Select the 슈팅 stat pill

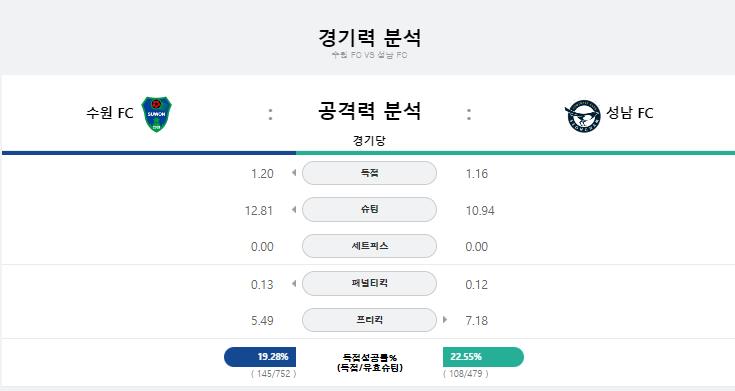coord(369,210)
